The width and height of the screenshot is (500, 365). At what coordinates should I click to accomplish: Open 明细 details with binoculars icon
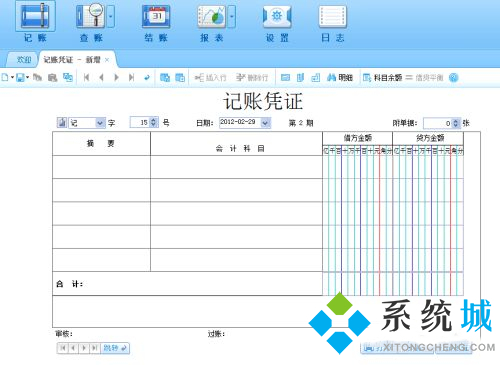(340, 78)
